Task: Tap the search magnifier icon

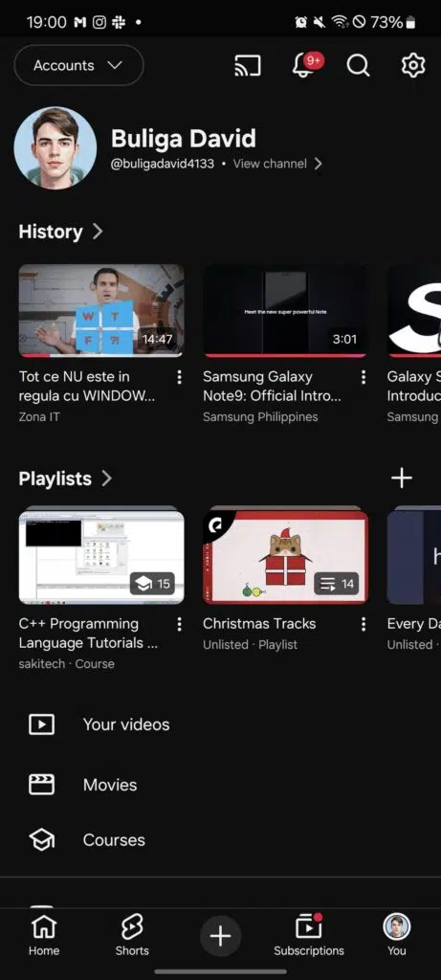Action: click(358, 65)
